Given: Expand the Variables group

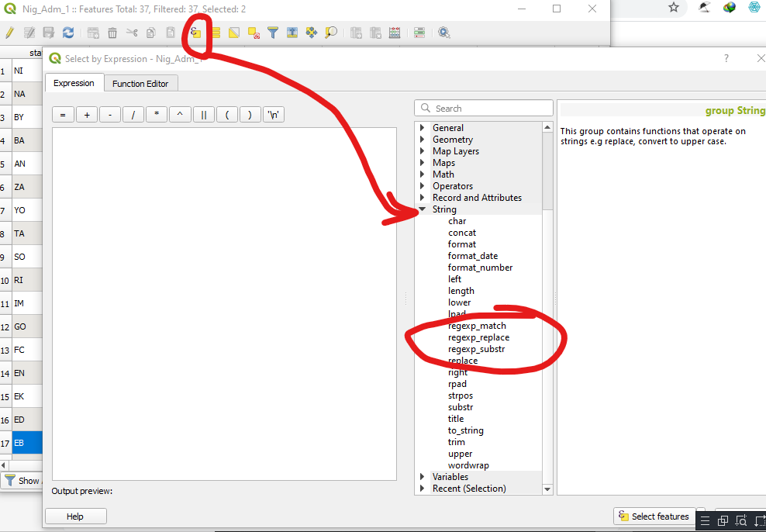Looking at the screenshot, I should click(x=423, y=476).
